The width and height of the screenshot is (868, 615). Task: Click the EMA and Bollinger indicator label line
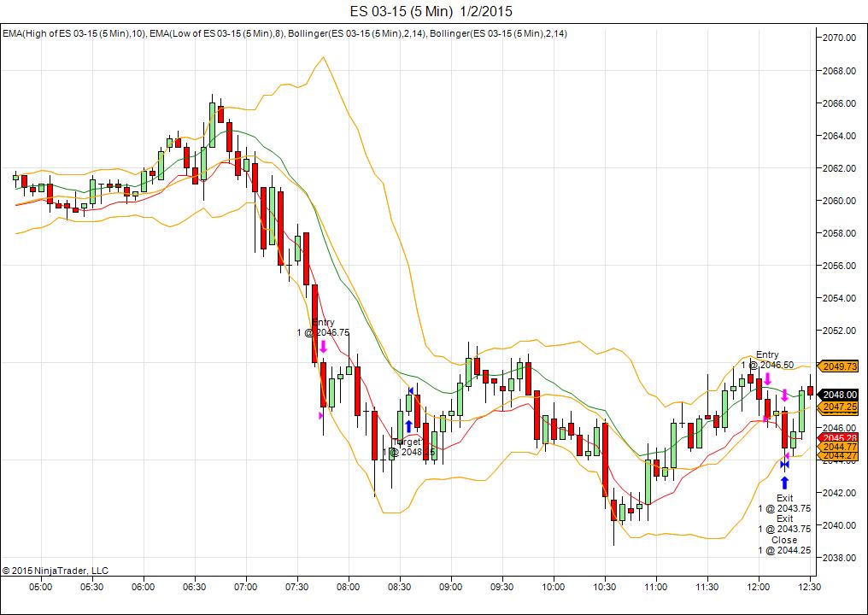(284, 34)
